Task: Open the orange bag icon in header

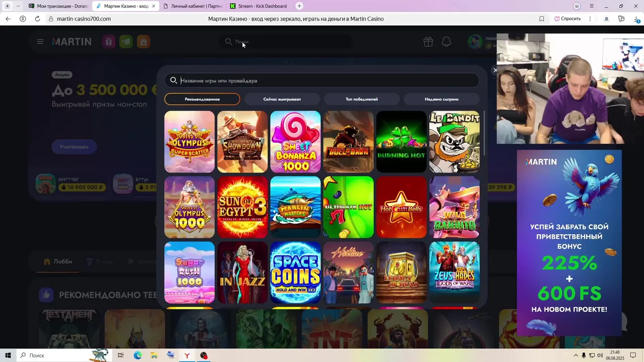Action: [143, 42]
